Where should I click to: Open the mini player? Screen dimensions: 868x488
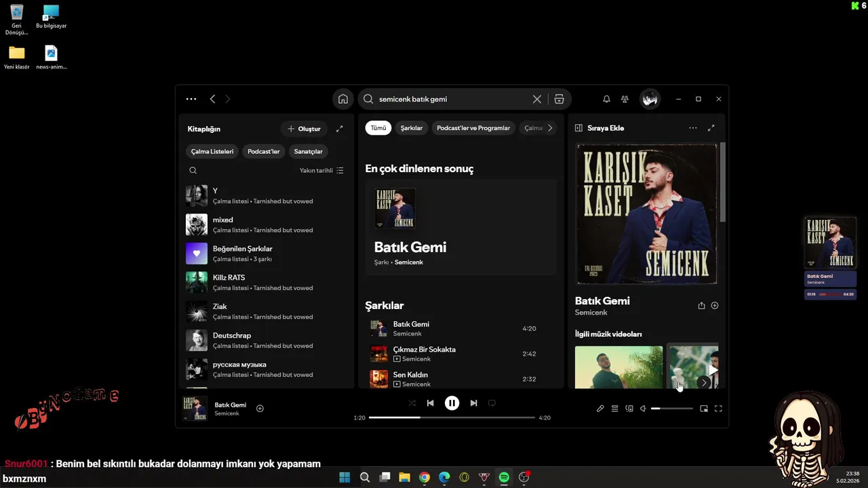704,409
